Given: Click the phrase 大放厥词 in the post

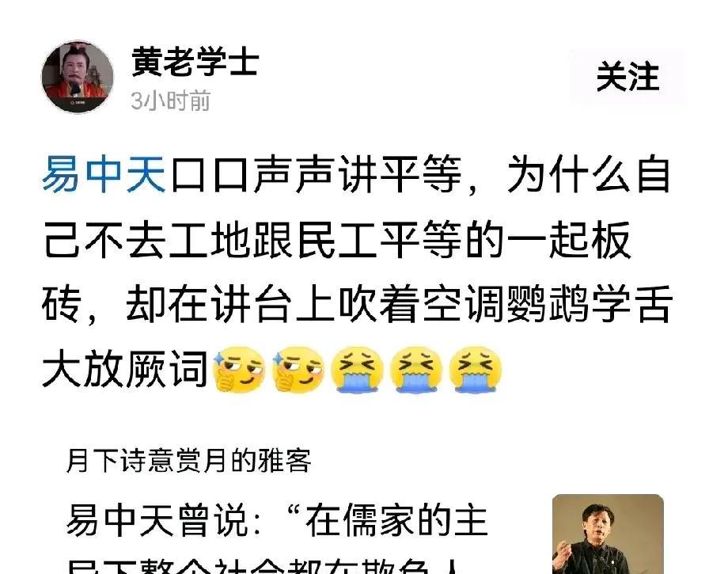Looking at the screenshot, I should (x=125, y=370).
